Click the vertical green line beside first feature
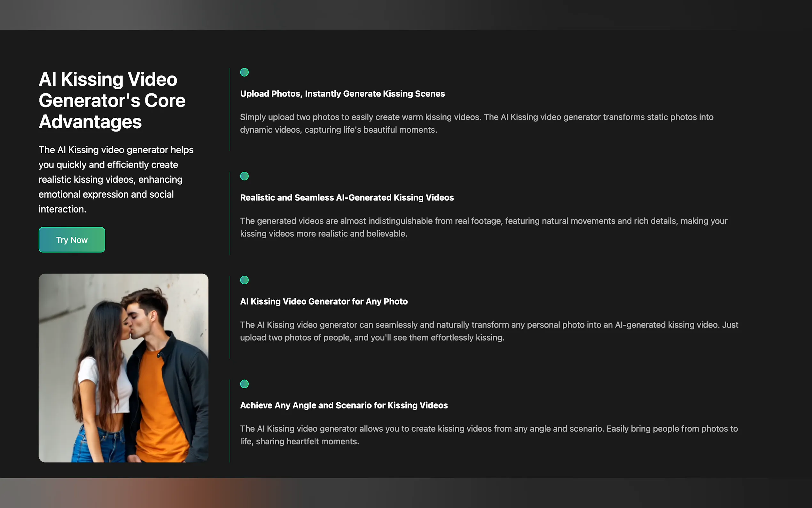 point(230,109)
